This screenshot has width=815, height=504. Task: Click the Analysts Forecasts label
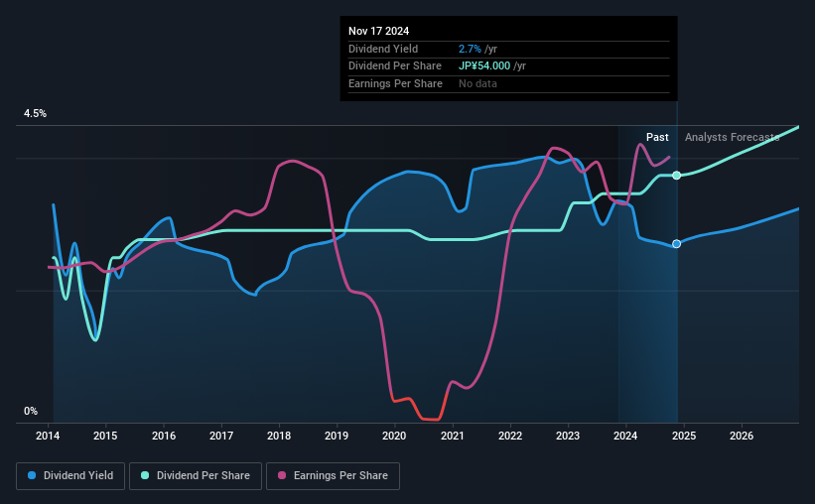[732, 137]
